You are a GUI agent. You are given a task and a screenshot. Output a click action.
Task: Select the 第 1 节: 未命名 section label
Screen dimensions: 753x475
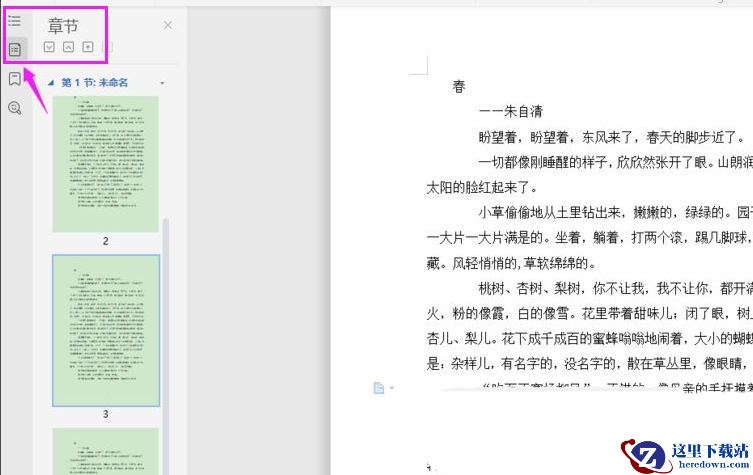coord(95,83)
